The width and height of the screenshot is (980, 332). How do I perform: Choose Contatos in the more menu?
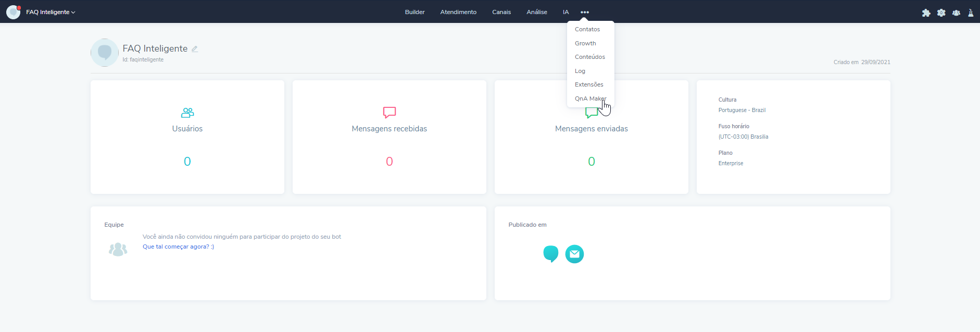(x=587, y=29)
